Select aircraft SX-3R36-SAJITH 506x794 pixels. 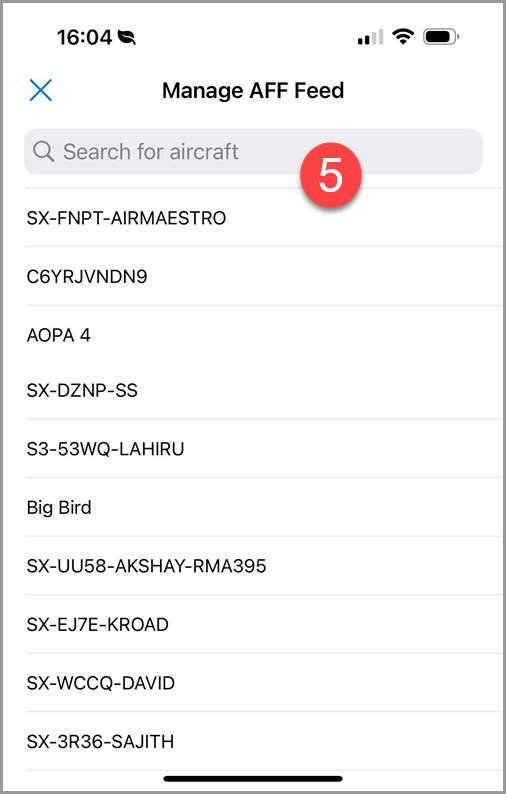tap(264, 741)
